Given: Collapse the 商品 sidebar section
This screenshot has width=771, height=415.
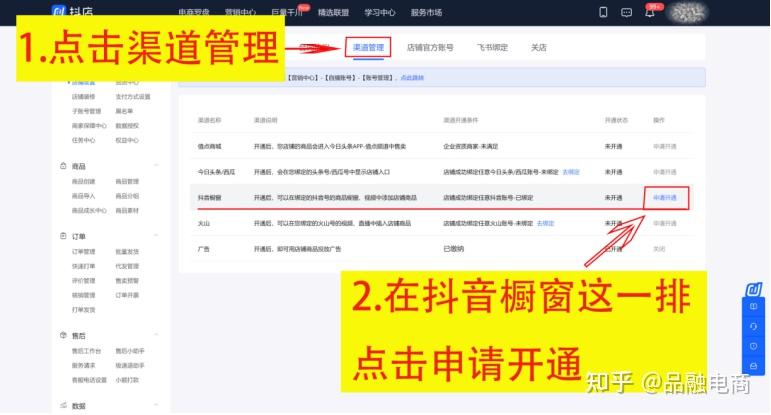Looking at the screenshot, I should (x=156, y=166).
